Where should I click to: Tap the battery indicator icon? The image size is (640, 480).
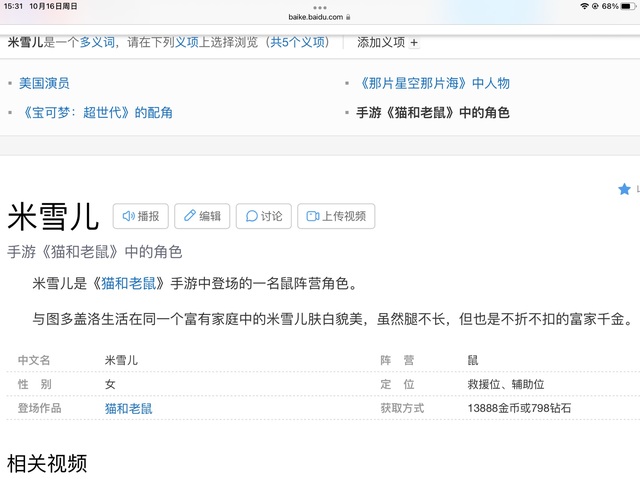point(627,6)
